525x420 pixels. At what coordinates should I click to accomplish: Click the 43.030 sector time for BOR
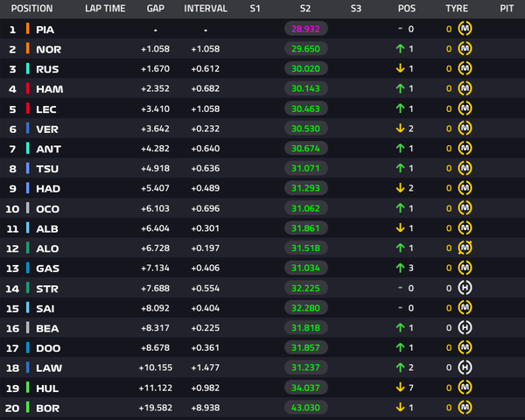point(305,407)
